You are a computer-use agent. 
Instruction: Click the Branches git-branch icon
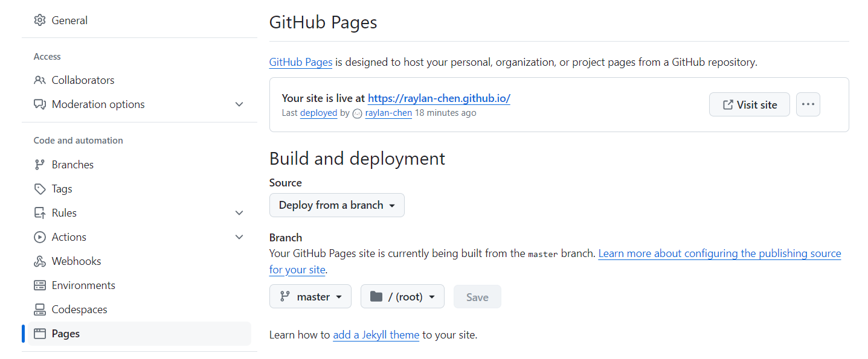click(40, 165)
